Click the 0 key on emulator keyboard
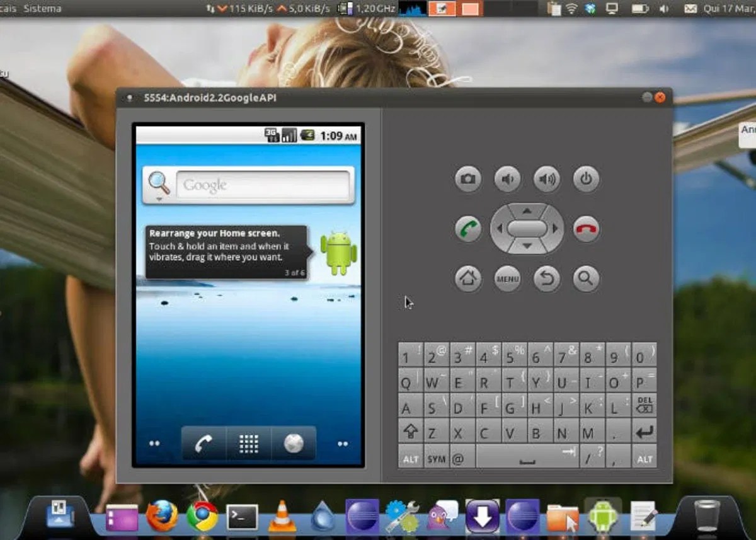 click(x=644, y=355)
